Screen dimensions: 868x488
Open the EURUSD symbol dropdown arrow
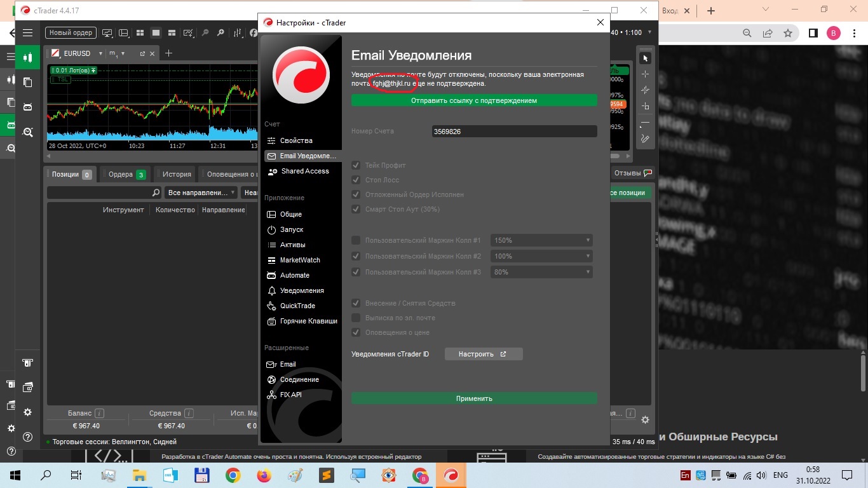pos(100,53)
